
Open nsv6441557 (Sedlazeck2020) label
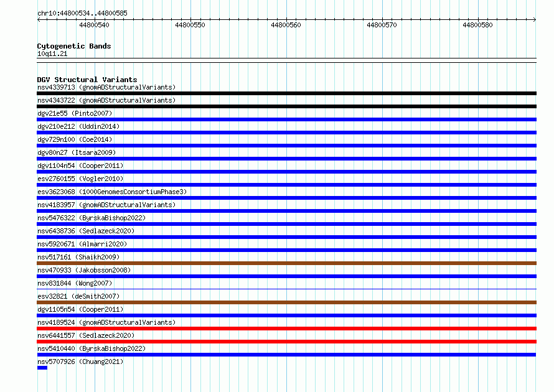[86, 335]
